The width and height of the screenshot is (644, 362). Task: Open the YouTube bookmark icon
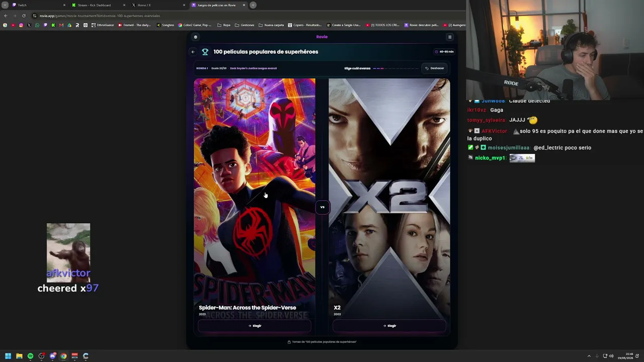13,25
